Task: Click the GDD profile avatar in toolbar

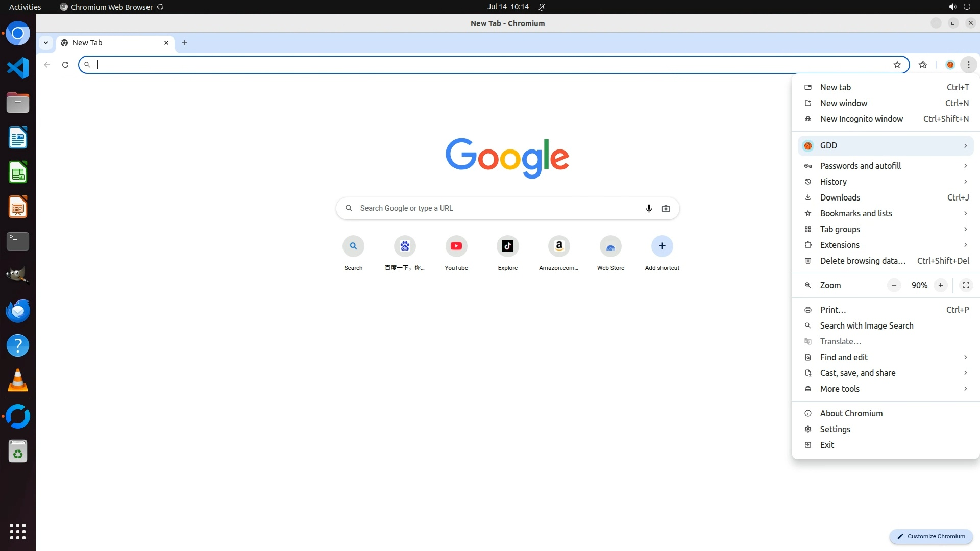Action: coord(950,65)
